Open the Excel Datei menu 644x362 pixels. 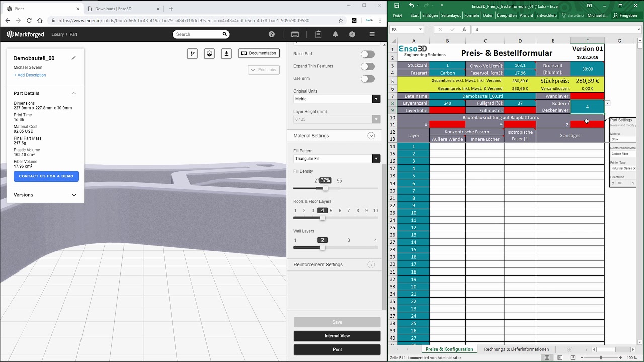pos(398,16)
